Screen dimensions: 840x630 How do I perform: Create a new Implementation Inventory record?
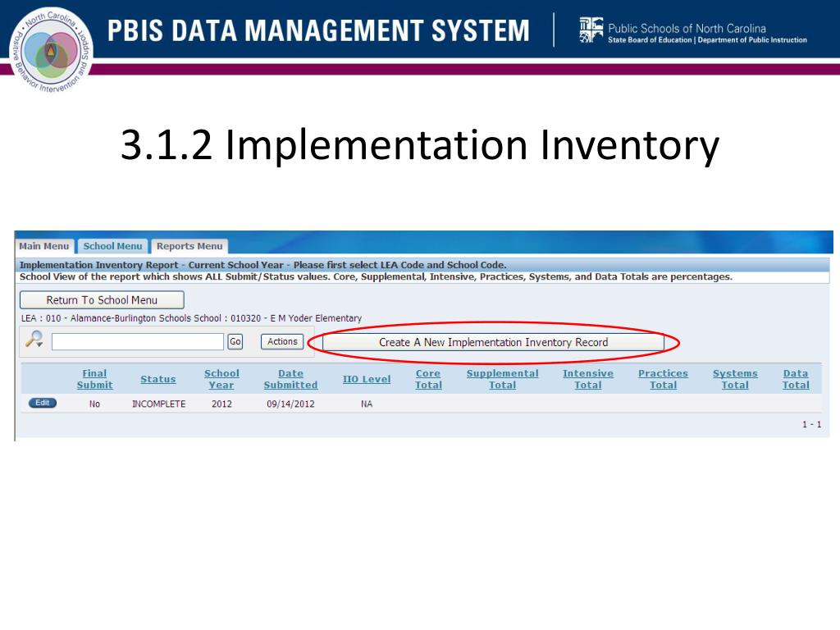tap(493, 342)
